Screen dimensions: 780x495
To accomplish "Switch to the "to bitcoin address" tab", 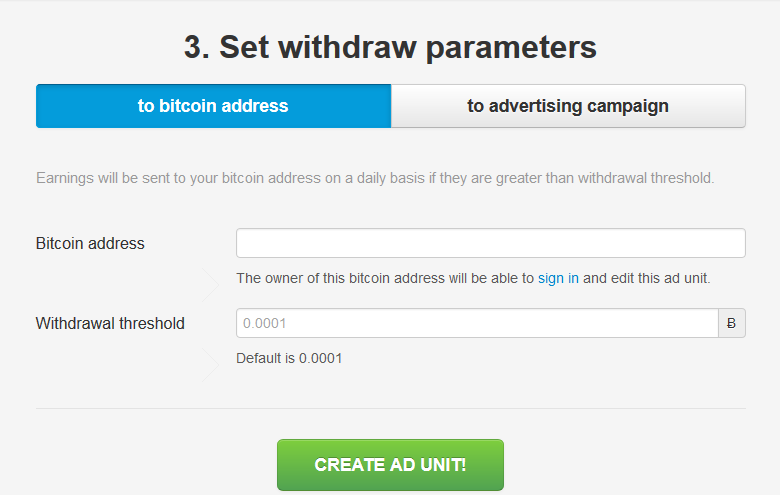I will pos(213,106).
